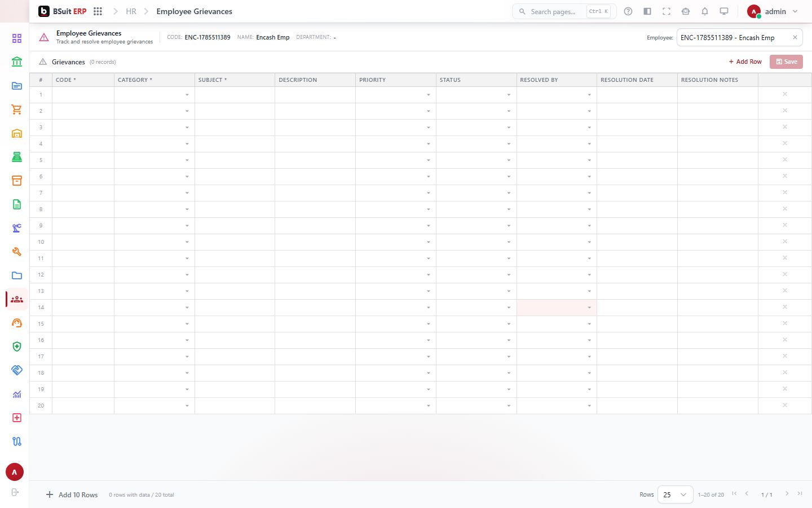Open the apps grid launcher icon
812x508 pixels.
click(98, 11)
